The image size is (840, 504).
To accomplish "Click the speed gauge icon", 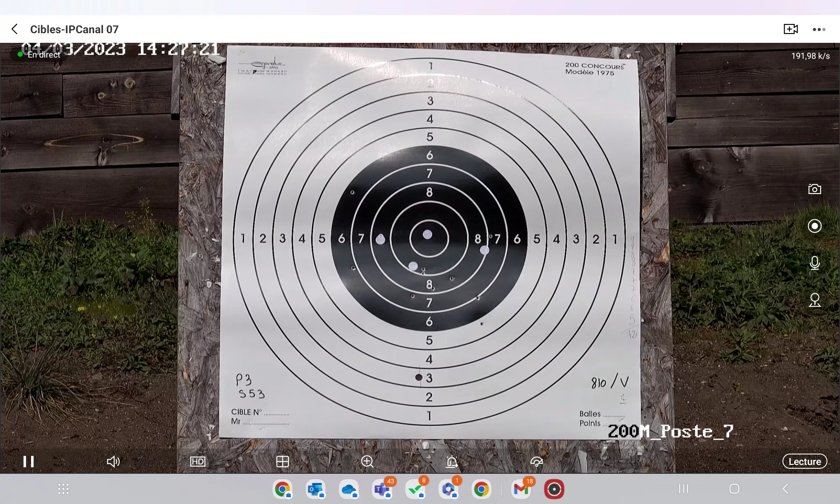I will pyautogui.click(x=536, y=462).
